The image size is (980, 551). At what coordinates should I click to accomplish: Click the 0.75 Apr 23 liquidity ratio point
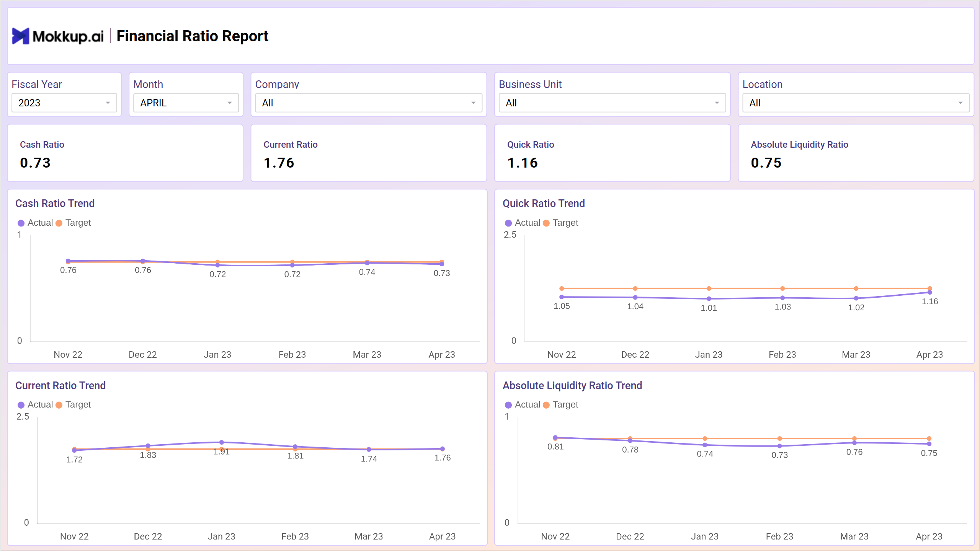(929, 444)
